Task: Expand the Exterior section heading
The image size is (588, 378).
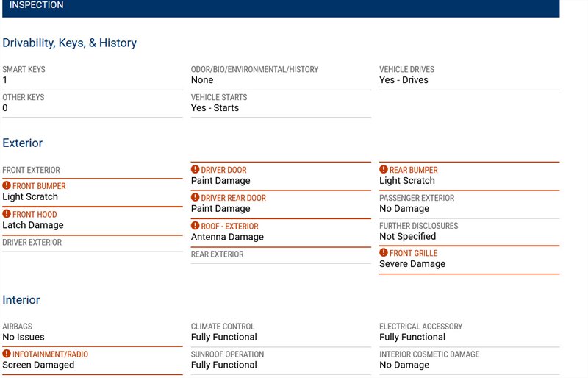Action: tap(23, 143)
